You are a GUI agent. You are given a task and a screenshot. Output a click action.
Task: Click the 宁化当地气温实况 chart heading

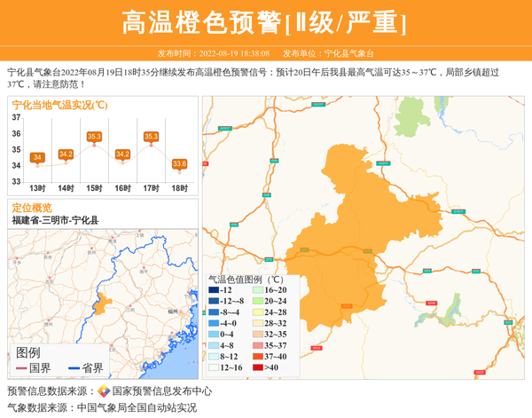coord(60,105)
